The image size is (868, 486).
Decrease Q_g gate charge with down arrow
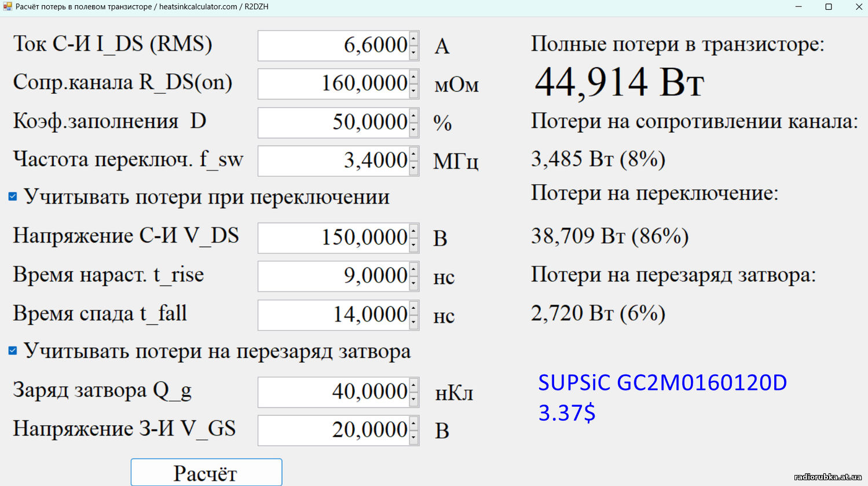(x=413, y=399)
